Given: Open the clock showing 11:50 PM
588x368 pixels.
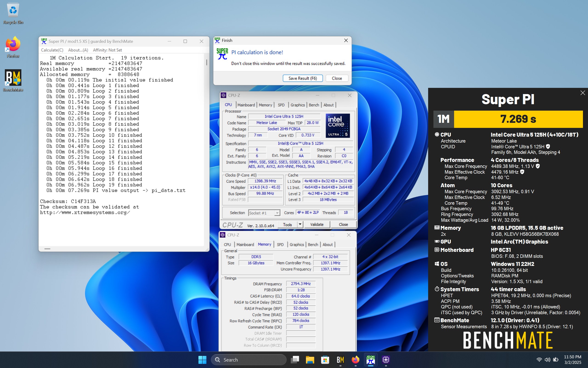Looking at the screenshot, I should [572, 359].
